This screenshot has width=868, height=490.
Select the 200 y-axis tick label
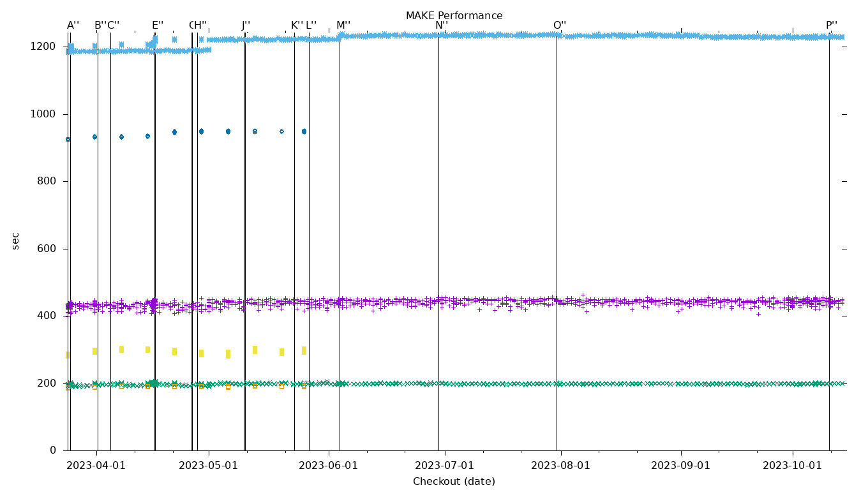click(x=47, y=383)
